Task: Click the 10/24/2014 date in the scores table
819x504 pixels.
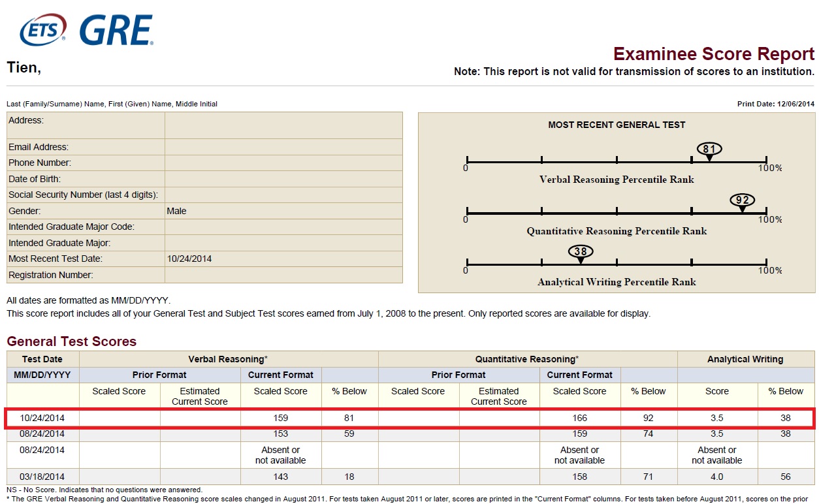Action: tap(42, 418)
